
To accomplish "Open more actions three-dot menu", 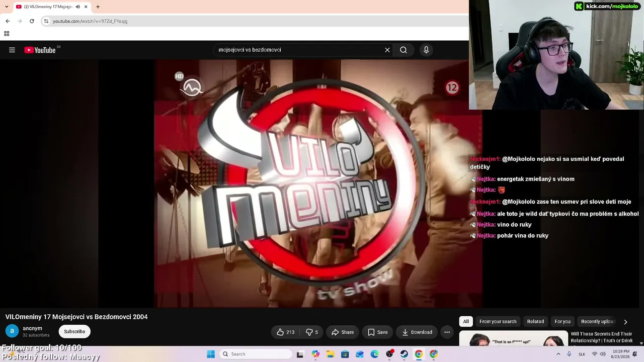I will pos(447,332).
